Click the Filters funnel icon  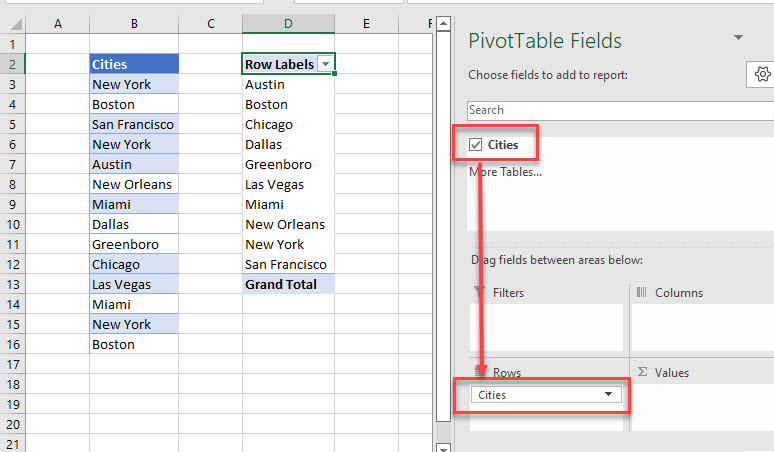coord(478,293)
